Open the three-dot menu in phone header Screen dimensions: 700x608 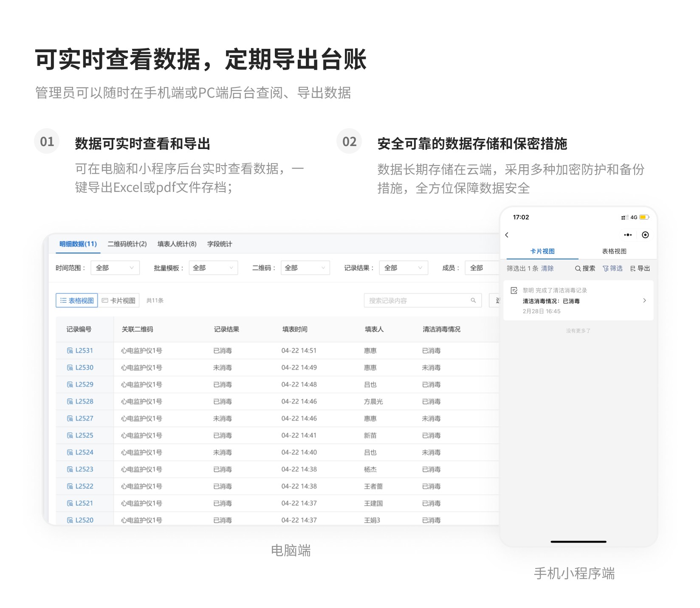tap(628, 235)
